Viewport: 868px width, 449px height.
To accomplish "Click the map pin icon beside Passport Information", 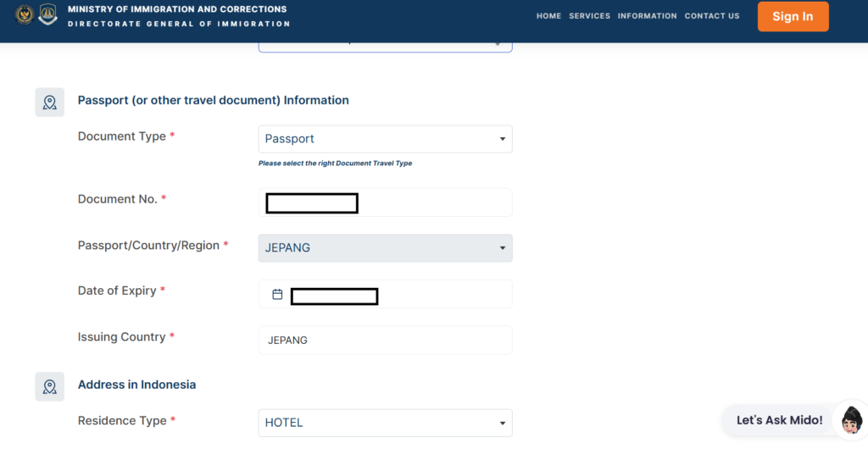I will click(50, 103).
